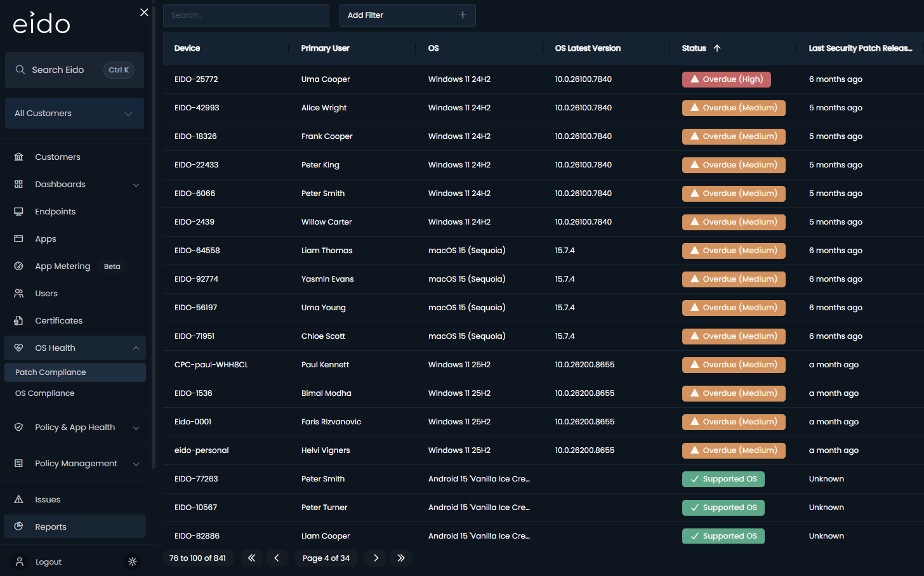Screen dimensions: 924x576
Task: Close the sidebar with the X icon
Action: point(144,12)
